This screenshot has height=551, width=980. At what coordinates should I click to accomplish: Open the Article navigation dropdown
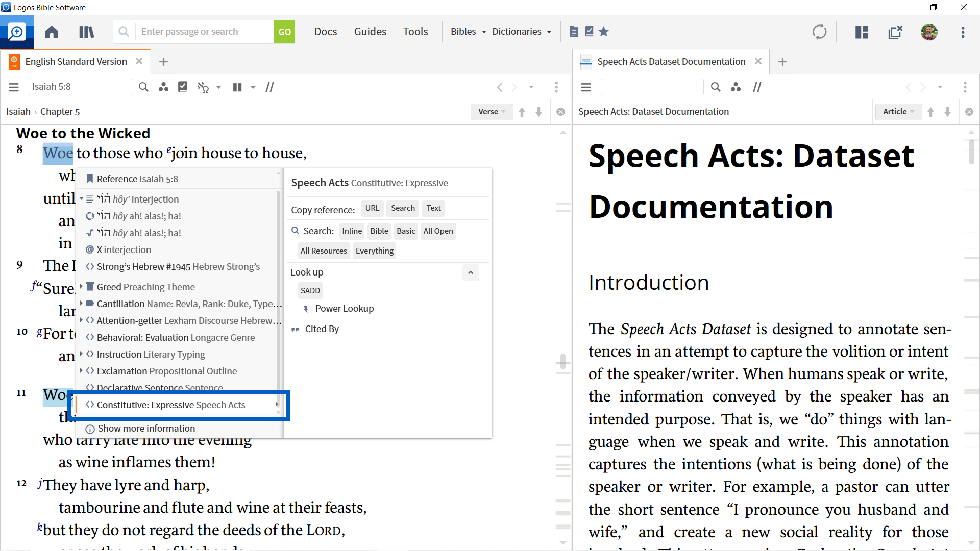[899, 112]
